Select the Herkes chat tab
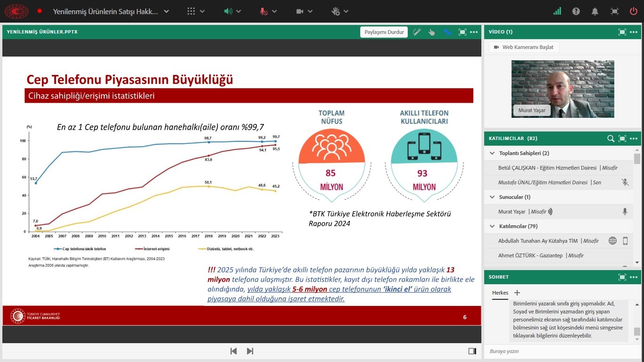Viewport: 644px width, 362px height. click(x=500, y=293)
